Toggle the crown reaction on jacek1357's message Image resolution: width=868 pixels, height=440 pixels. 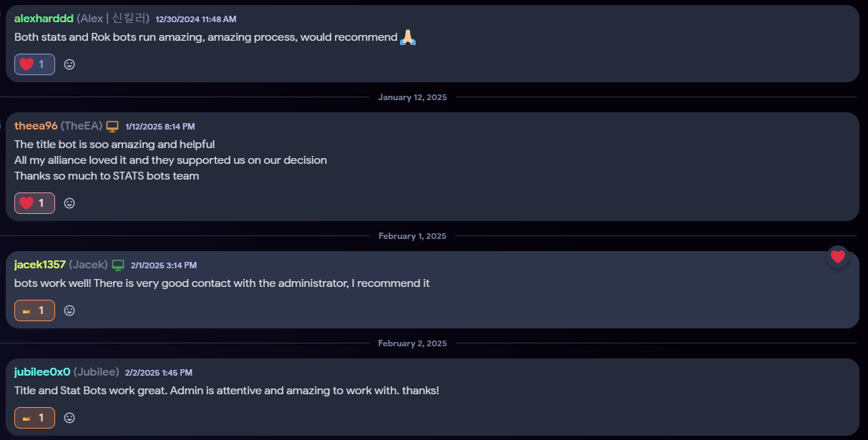(x=34, y=311)
